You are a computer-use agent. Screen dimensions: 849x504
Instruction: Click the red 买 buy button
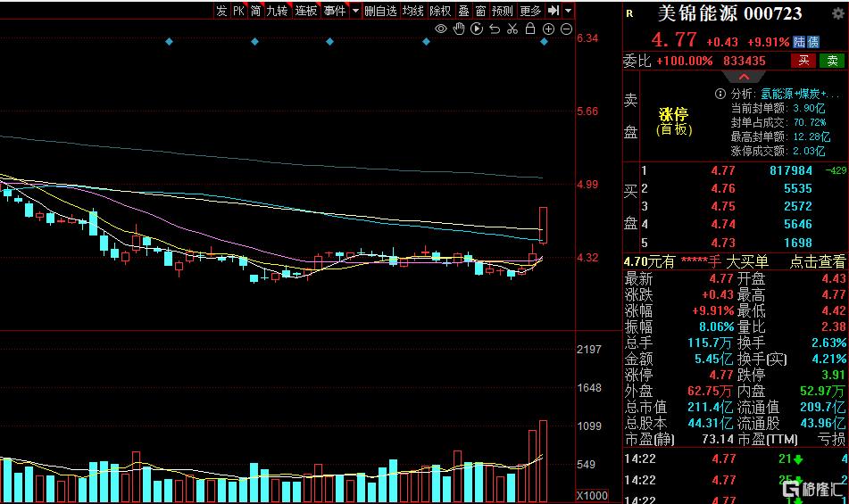click(803, 61)
